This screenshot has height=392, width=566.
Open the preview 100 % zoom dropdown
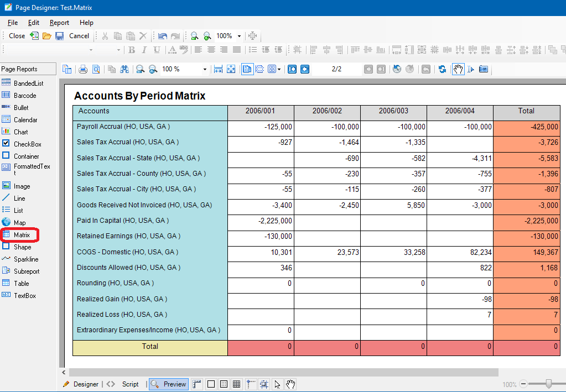coord(205,69)
